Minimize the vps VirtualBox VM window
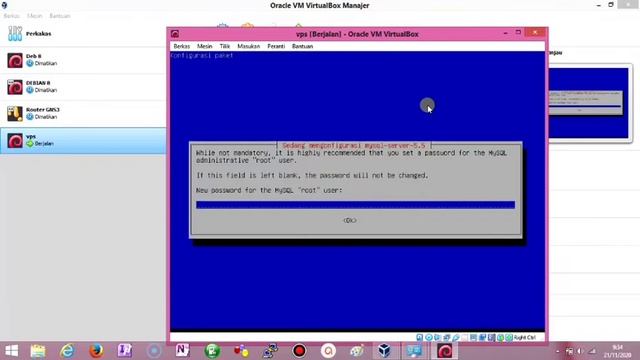Screen dimensions: 640x360 click(x=505, y=33)
